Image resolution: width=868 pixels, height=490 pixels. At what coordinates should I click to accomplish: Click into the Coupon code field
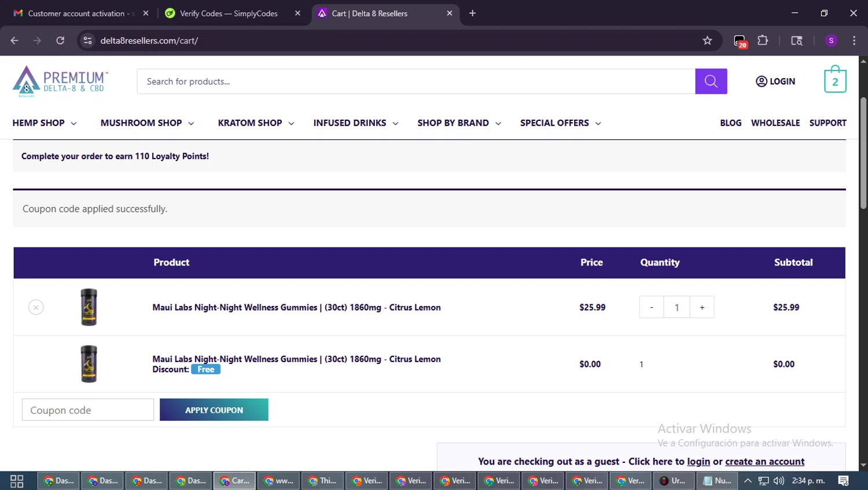click(x=88, y=410)
